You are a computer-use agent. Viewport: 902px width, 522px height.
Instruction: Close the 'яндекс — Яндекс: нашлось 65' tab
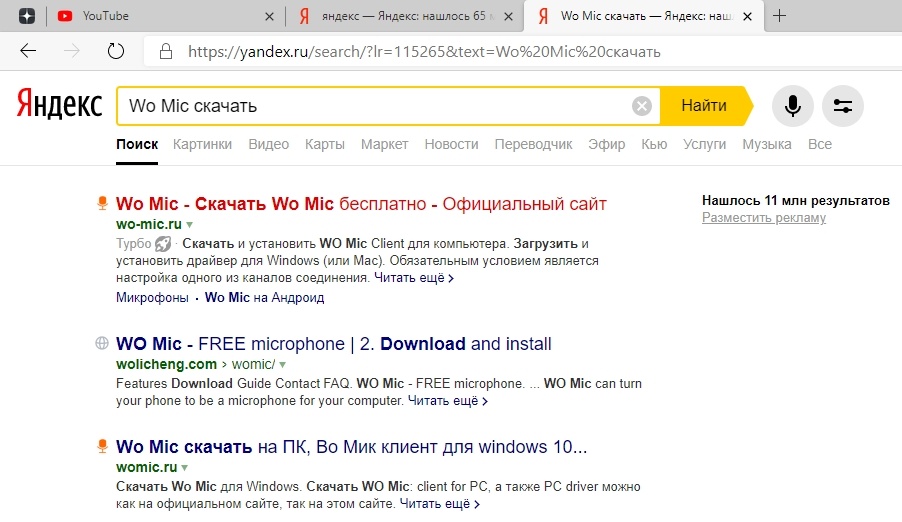509,17
